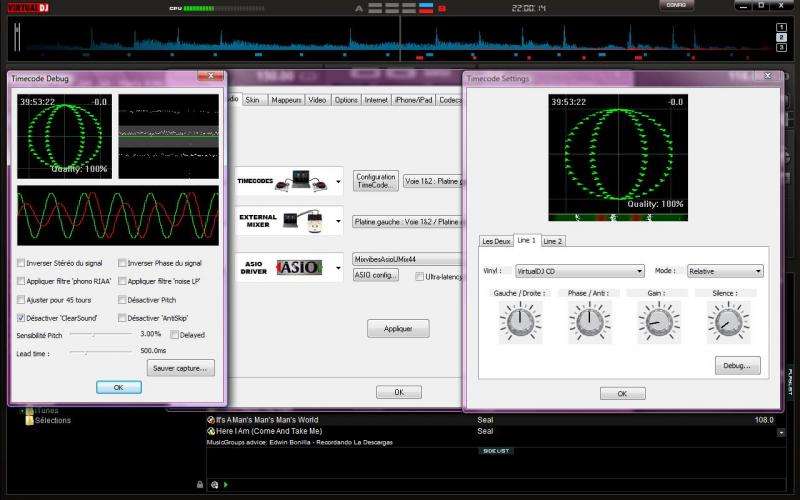Uncheck Désactiver 'ClearSound'
Image resolution: width=800 pixels, height=500 pixels.
(21, 318)
